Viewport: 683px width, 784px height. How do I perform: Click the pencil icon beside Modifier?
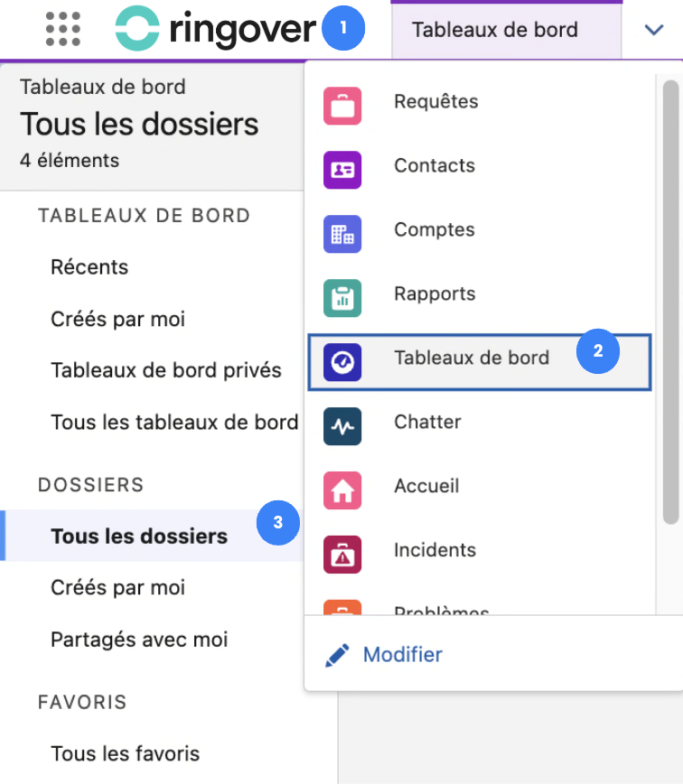337,655
